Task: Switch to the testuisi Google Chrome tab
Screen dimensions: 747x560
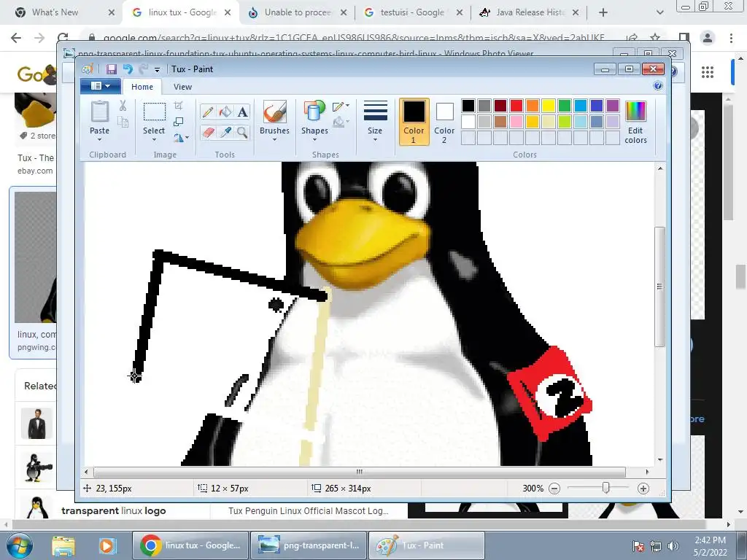Action: click(x=412, y=12)
